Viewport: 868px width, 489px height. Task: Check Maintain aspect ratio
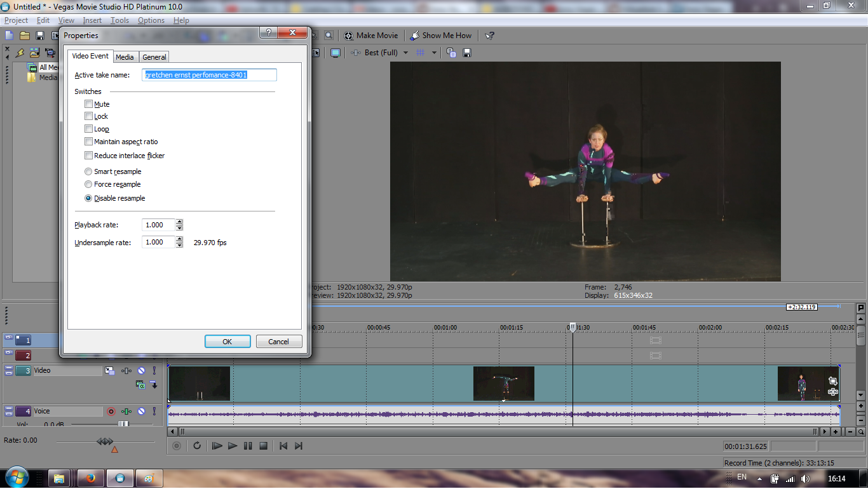89,142
